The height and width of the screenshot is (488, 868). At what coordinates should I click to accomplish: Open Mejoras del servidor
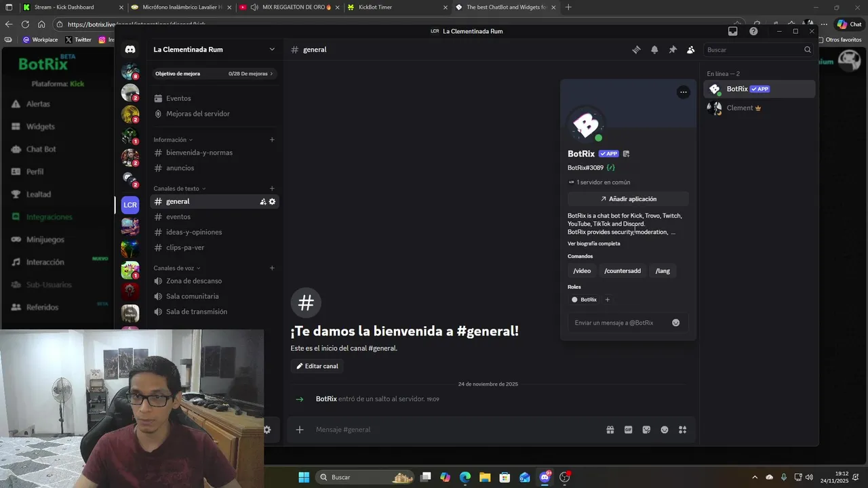coord(214,114)
